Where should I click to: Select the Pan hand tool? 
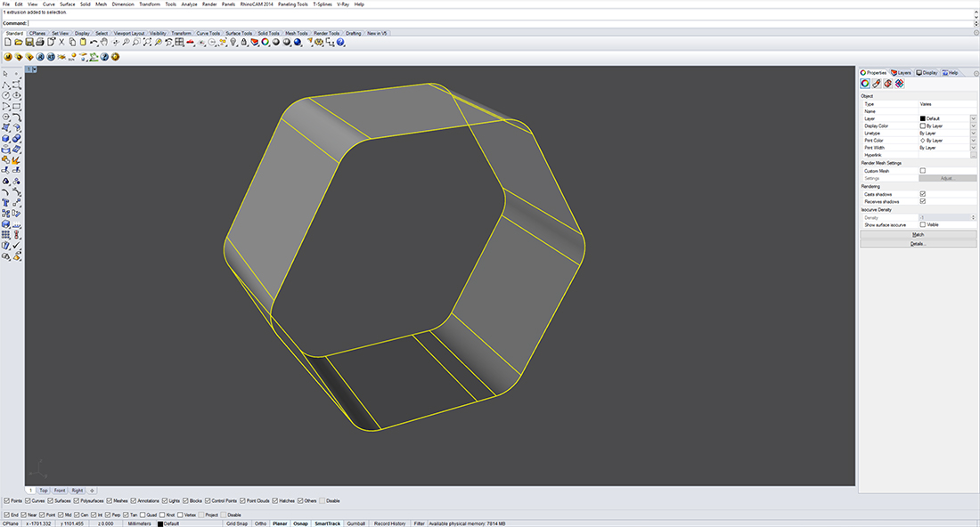pos(103,43)
